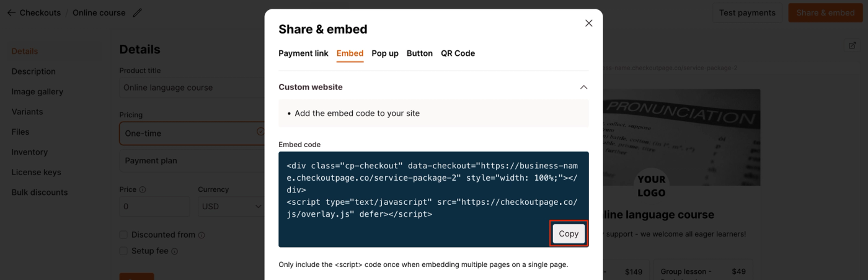Click the Price input field

[x=154, y=206]
